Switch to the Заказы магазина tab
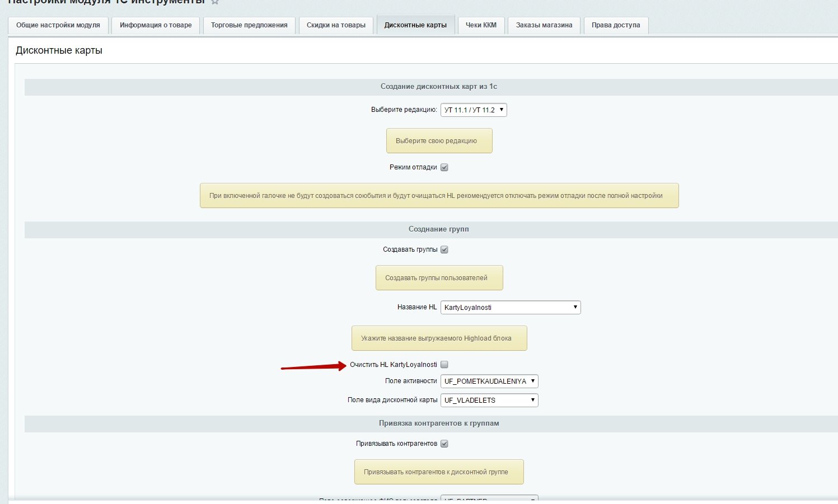The width and height of the screenshot is (838, 504). pyautogui.click(x=544, y=25)
